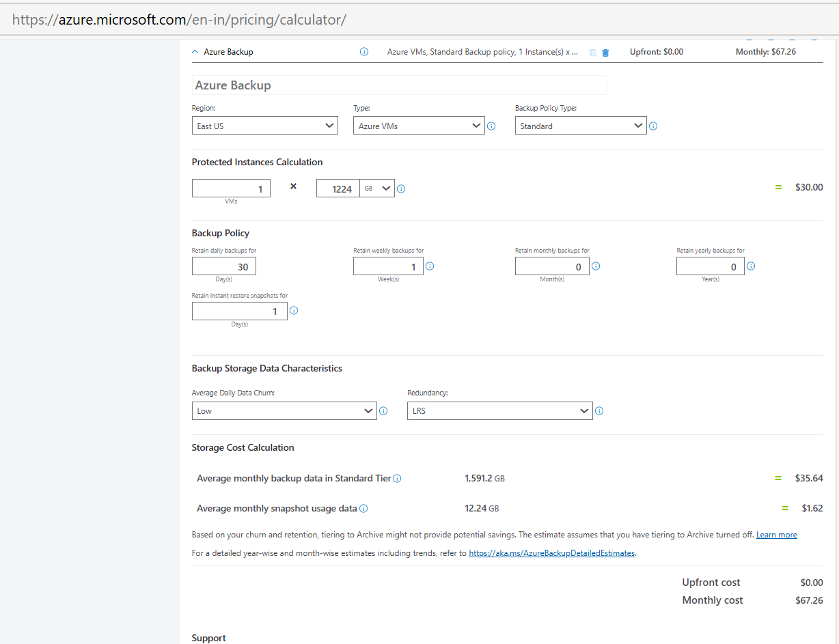This screenshot has height=644, width=839.
Task: Click the header description starting Azure VMs, Standard
Action: pos(482,52)
